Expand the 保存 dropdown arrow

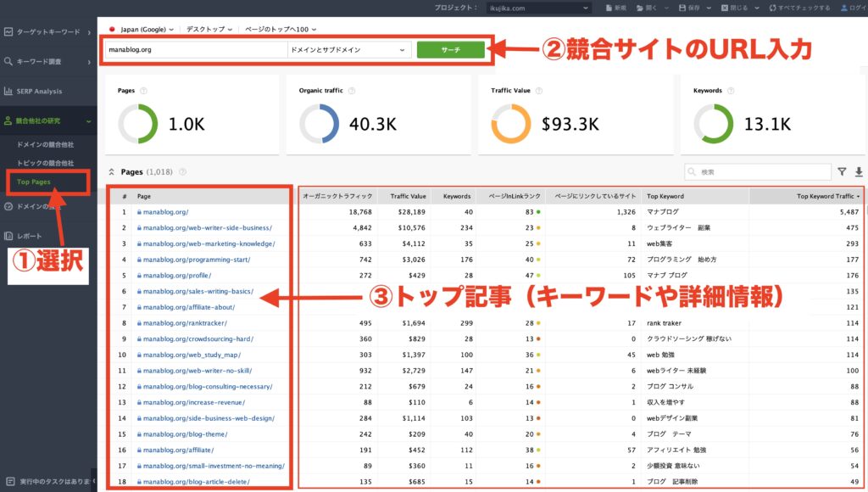(x=709, y=8)
